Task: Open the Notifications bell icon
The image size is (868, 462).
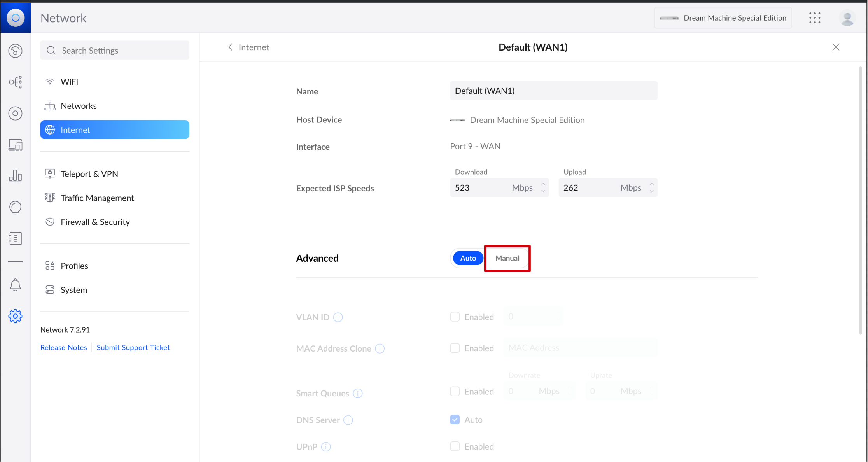Action: click(15, 285)
